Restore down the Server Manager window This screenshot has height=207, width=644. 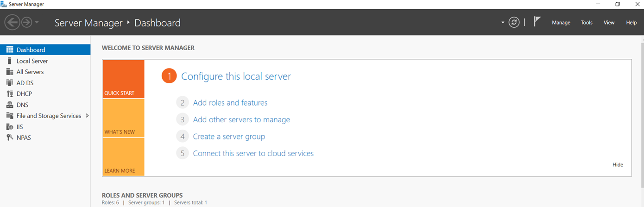tap(618, 4)
